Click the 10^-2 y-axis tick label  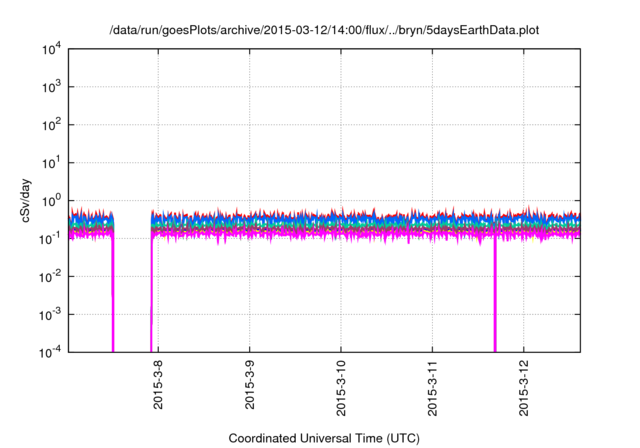[50, 277]
